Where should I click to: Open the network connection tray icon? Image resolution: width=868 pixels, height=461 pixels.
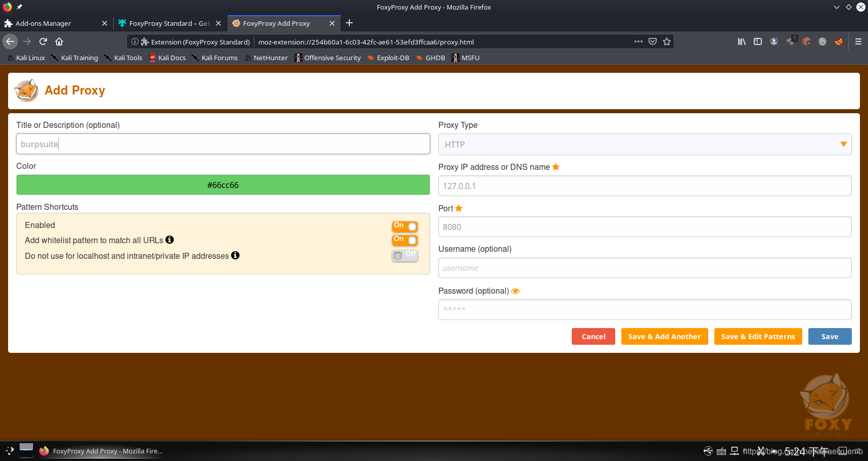point(735,451)
